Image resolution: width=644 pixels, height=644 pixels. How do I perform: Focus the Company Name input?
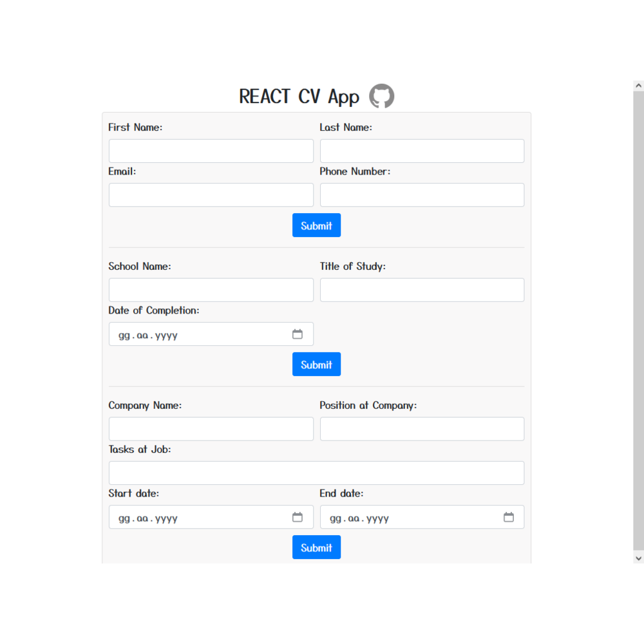click(x=211, y=429)
